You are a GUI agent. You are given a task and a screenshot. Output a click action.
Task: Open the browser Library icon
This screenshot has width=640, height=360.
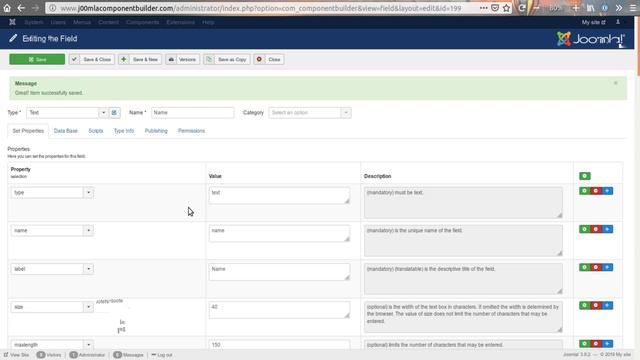[x=591, y=8]
